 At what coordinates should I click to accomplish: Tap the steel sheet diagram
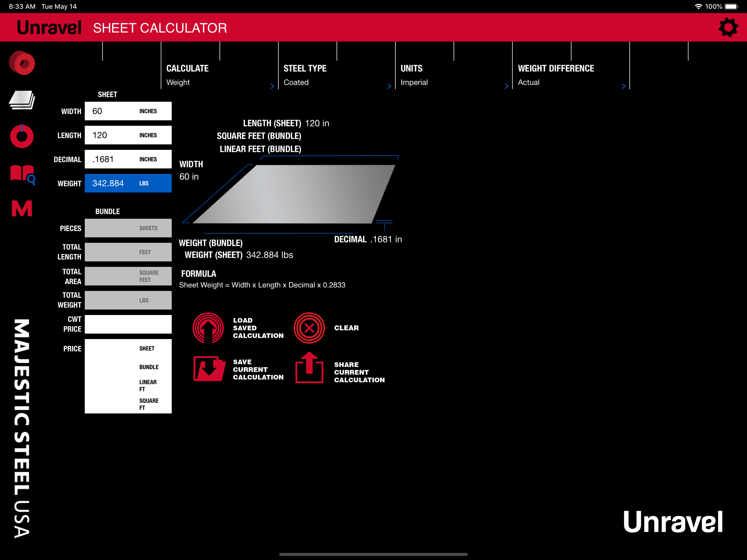[x=293, y=194]
